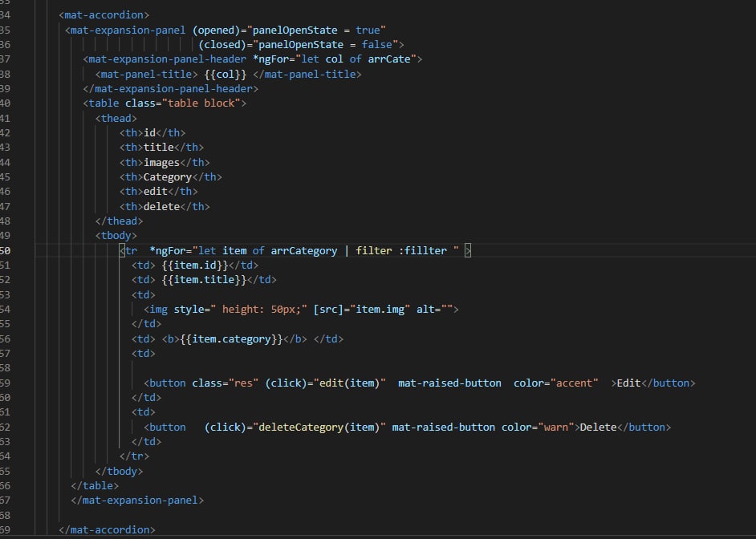Click the 'id' table header text

149,132
